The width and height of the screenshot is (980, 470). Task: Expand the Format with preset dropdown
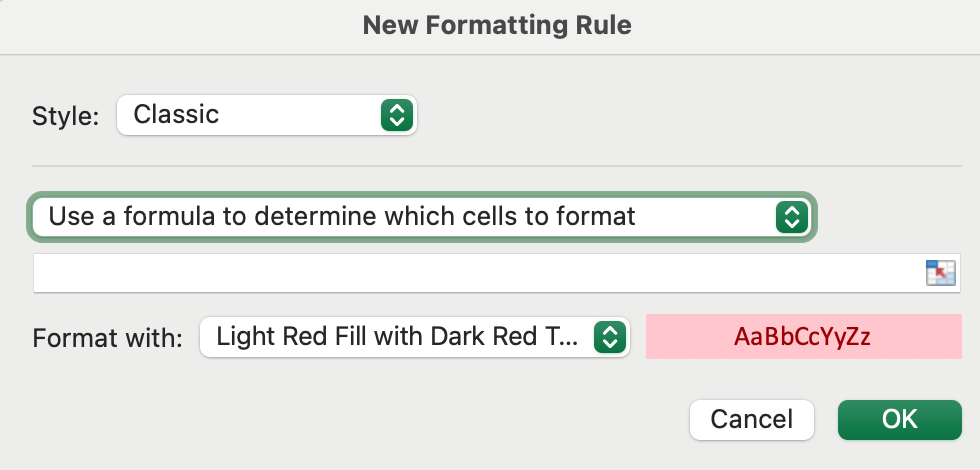(x=415, y=338)
